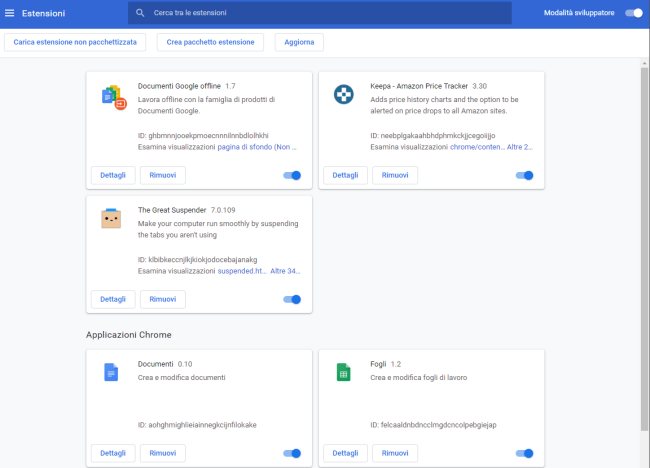This screenshot has width=650, height=468.
Task: Click the Documenti app icon
Action: pyautogui.click(x=111, y=372)
